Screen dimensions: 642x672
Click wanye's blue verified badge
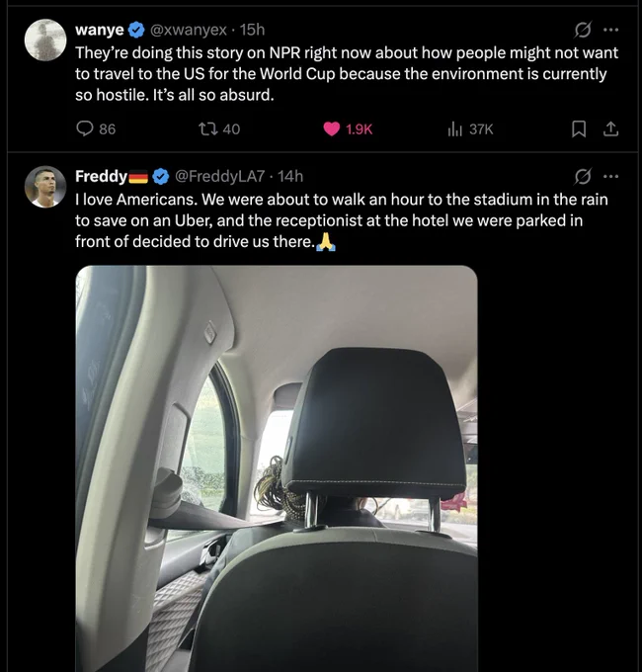[136, 30]
